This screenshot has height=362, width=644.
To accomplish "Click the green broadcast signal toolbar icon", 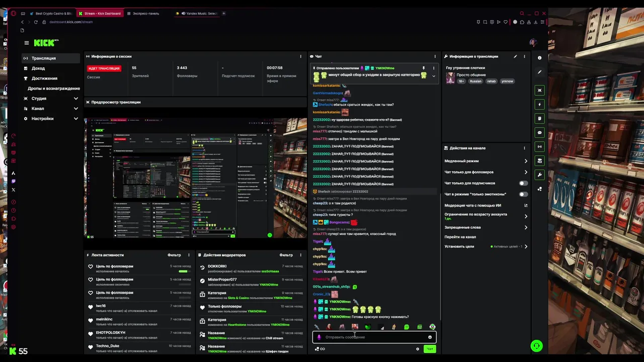I will (x=539, y=147).
